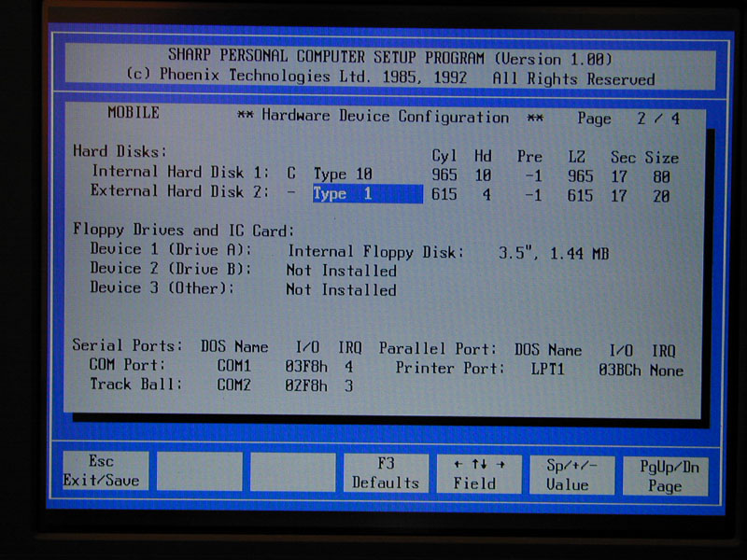Screen dimensions: 747x560
Task: Click the 03BCh printer I/O address
Action: 619,370
